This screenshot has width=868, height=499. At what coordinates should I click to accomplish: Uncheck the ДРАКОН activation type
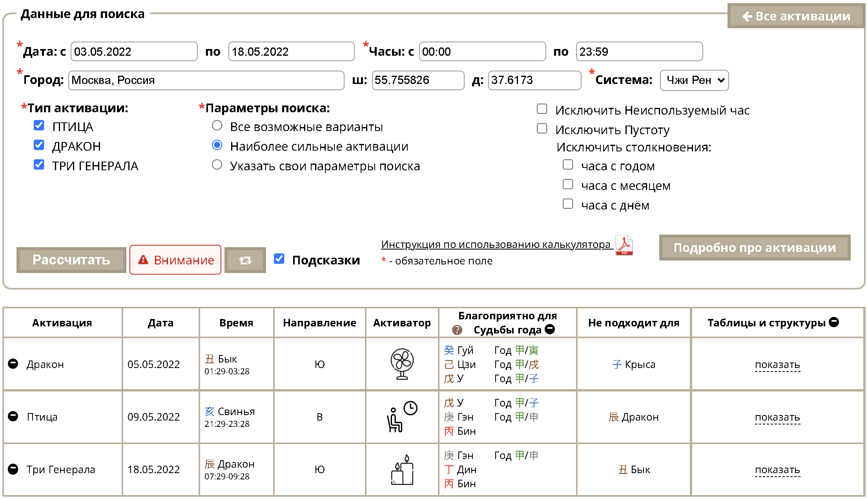pos(39,145)
